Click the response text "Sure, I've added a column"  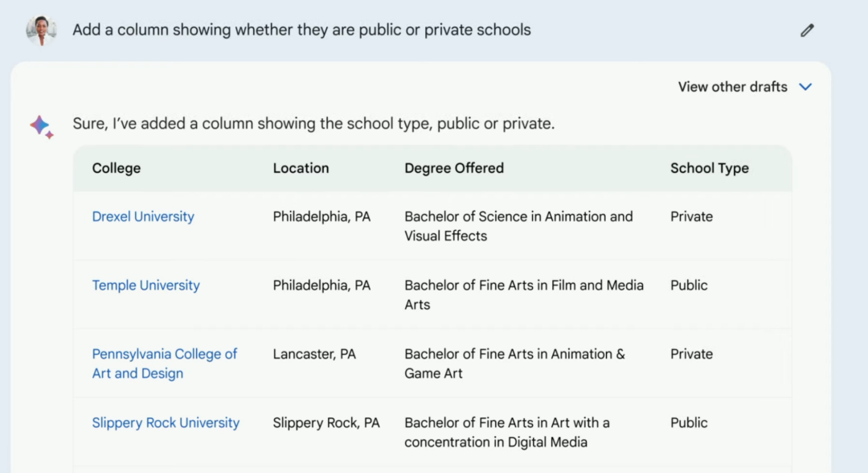pyautogui.click(x=313, y=124)
